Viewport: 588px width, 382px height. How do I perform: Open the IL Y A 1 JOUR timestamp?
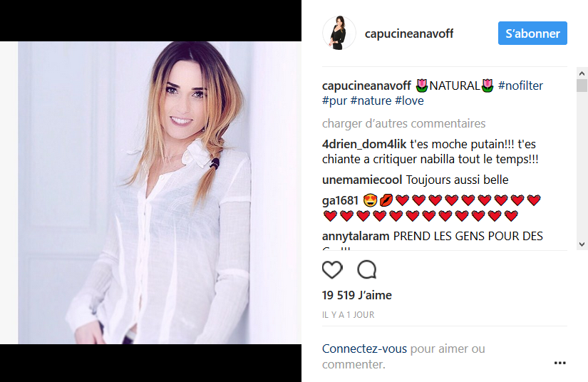pos(348,315)
